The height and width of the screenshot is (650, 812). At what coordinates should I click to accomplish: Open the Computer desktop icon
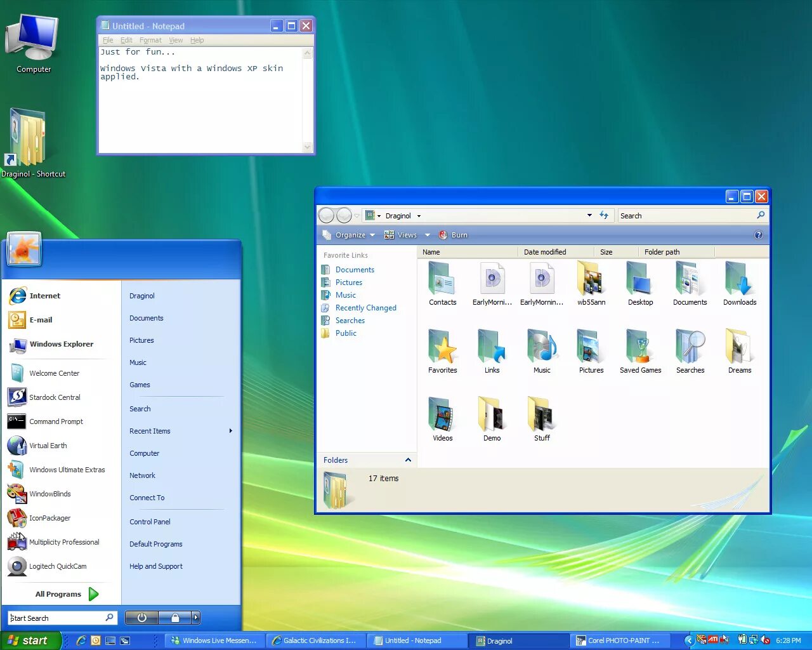click(x=33, y=43)
